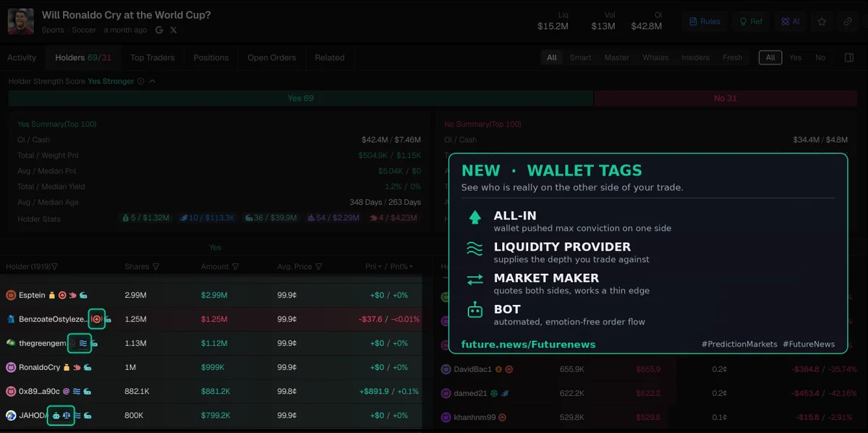Switch to the Open Orders tab
This screenshot has height=433, width=868.
pyautogui.click(x=272, y=57)
